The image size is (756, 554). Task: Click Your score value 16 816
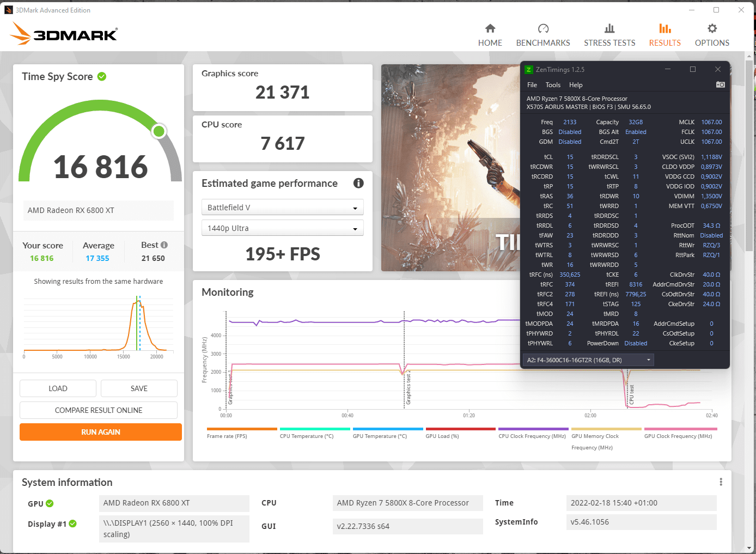coord(42,258)
